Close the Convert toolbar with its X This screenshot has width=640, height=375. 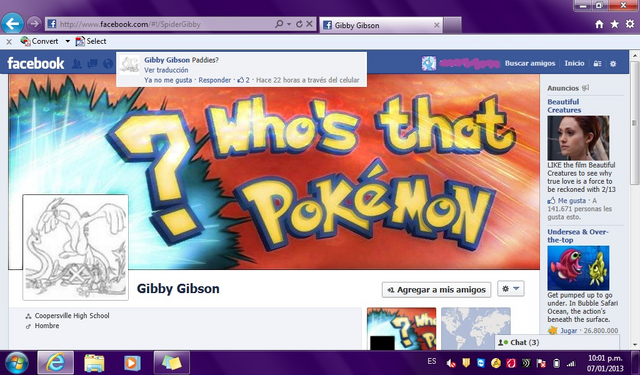(x=9, y=41)
